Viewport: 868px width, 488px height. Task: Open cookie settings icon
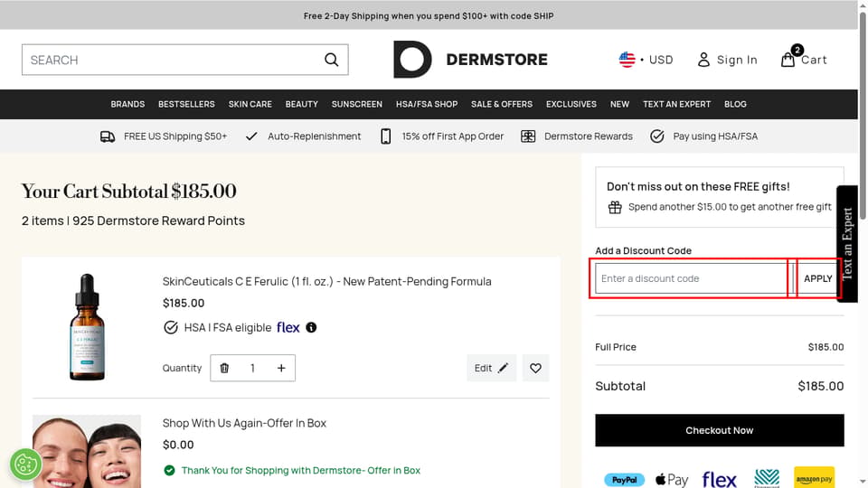click(25, 464)
